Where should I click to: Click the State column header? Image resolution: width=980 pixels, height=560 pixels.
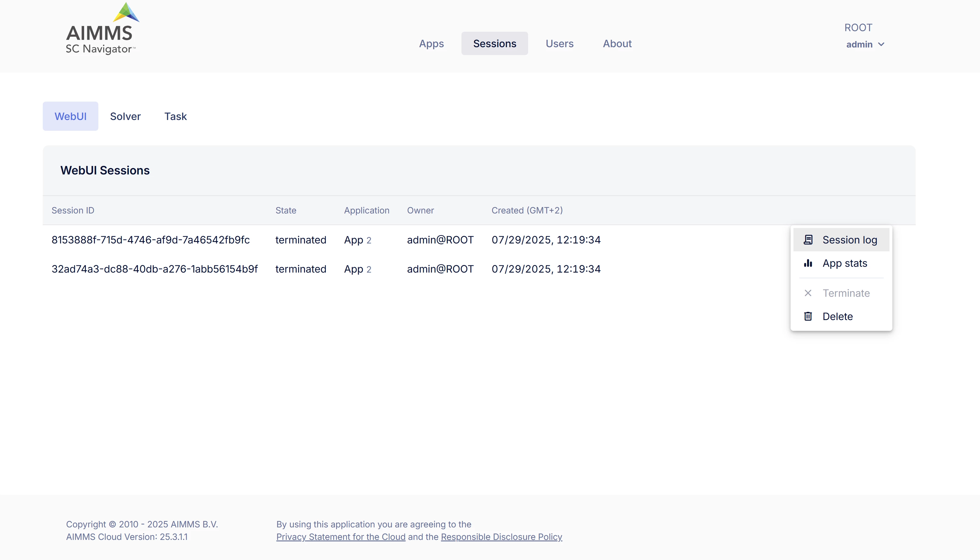[286, 210]
